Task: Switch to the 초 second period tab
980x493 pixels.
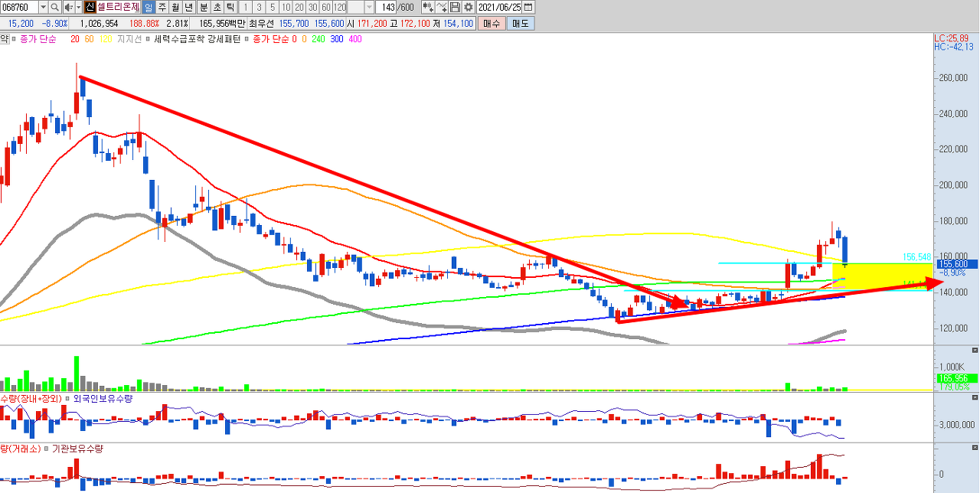Action: pyautogui.click(x=217, y=7)
